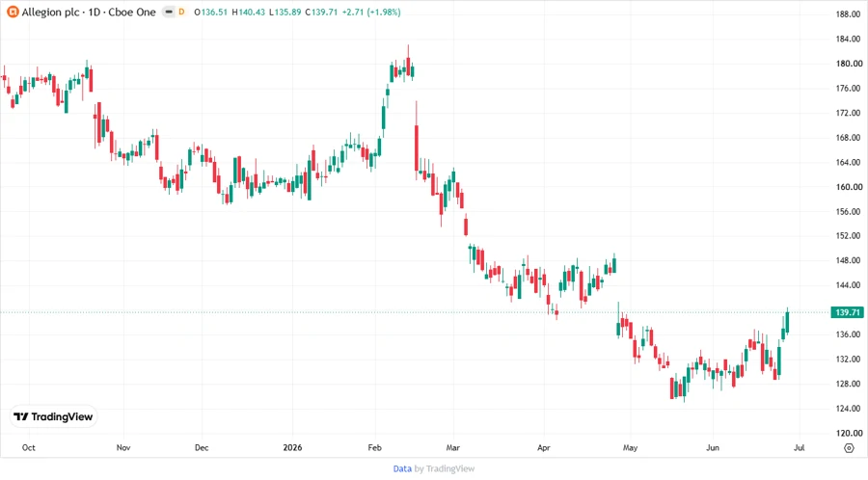868x480 pixels.
Task: Click the change value +2.71 (+1.98%)
Action: tap(371, 13)
